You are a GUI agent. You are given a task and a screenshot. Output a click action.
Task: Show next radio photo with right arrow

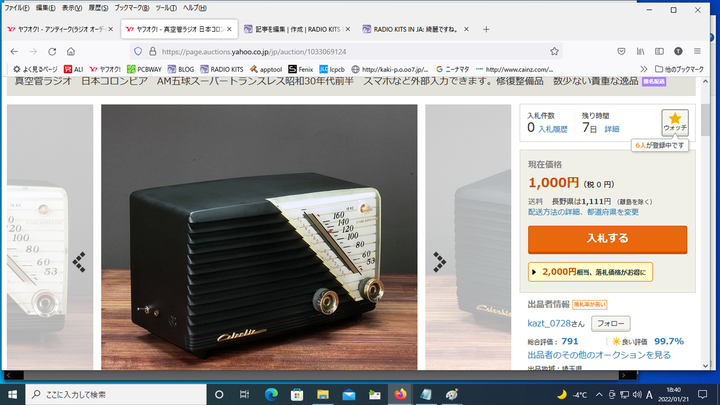click(438, 261)
